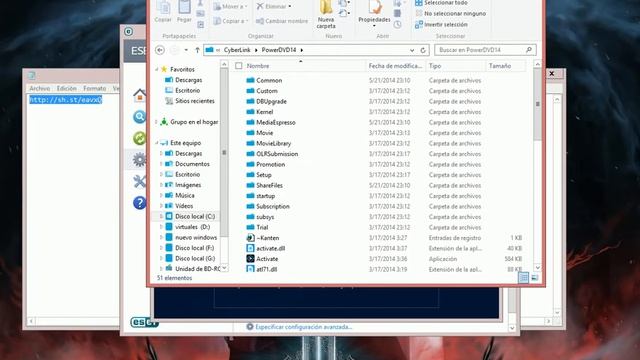Refresh the folder view
Image resolution: width=640 pixels, height=360 pixels.
tap(423, 50)
